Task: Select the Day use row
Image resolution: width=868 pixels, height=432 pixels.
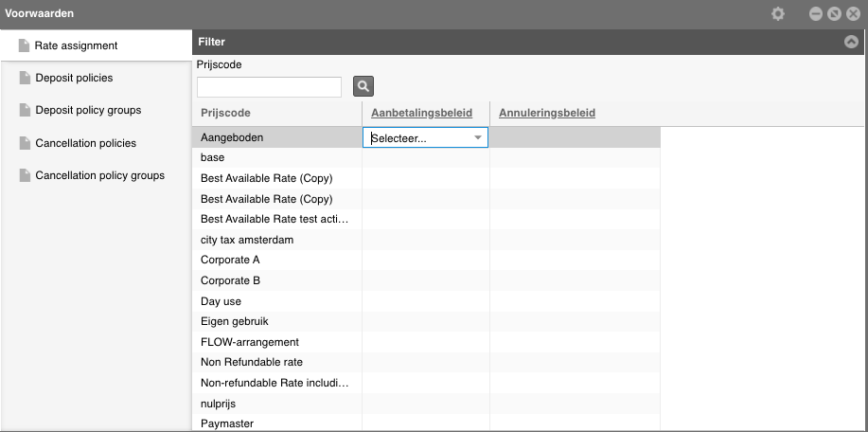Action: [426, 301]
